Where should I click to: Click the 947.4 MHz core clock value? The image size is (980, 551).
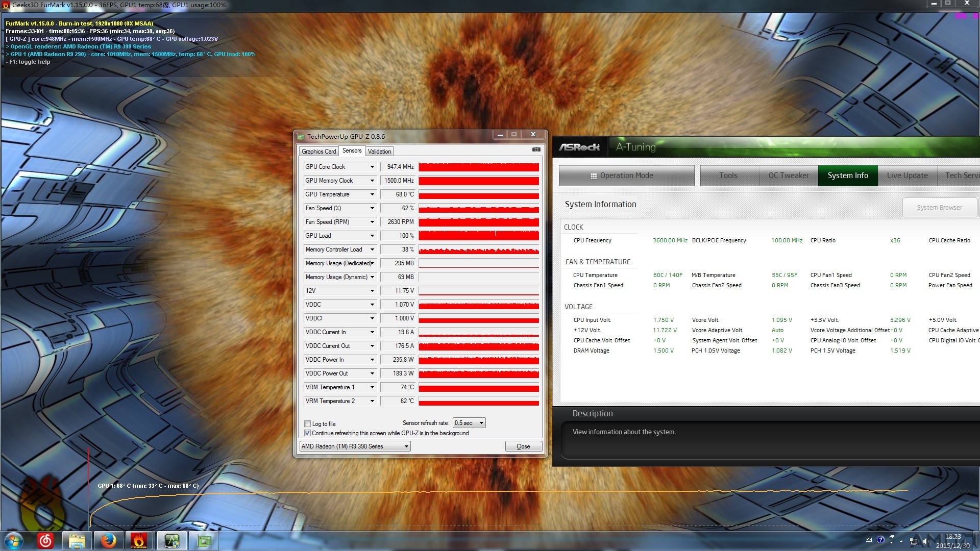click(398, 167)
